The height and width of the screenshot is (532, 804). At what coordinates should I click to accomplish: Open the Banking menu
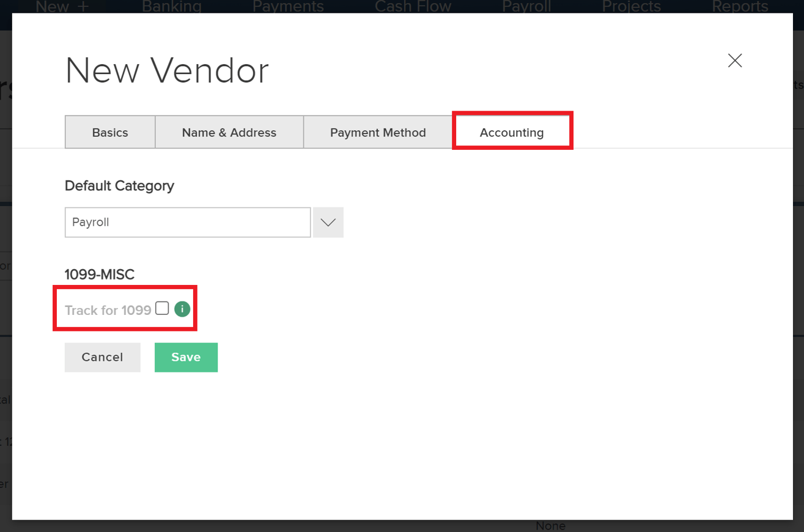(x=171, y=7)
